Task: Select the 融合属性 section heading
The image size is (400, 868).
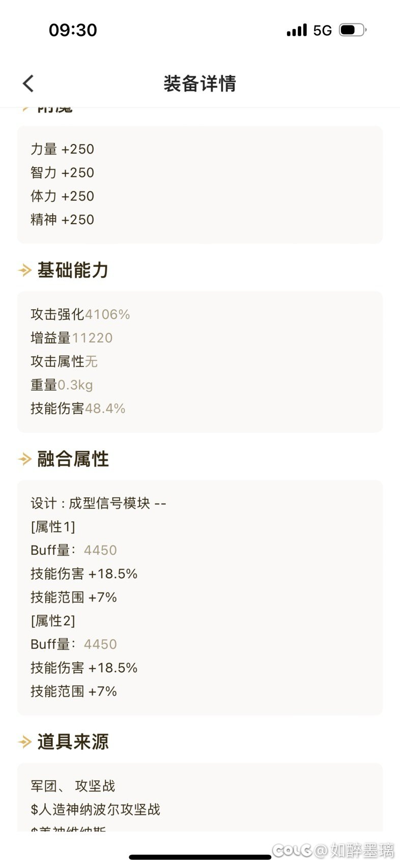Action: pyautogui.click(x=73, y=459)
